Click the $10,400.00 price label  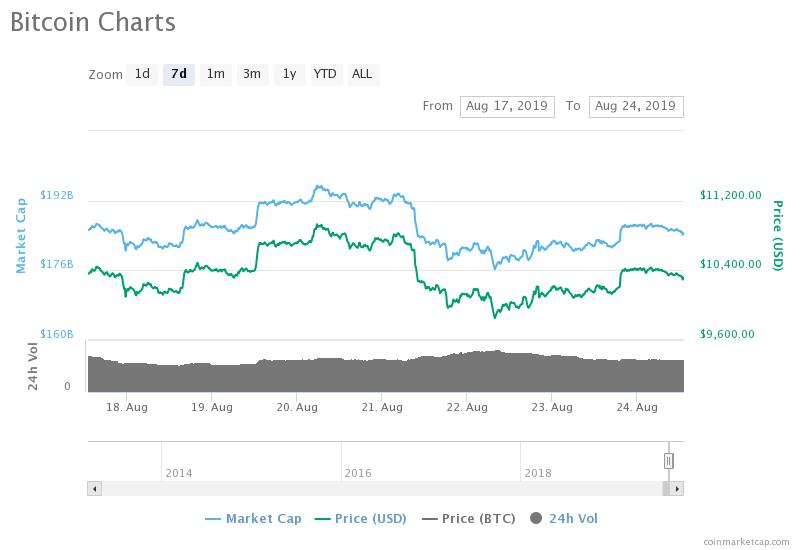731,264
